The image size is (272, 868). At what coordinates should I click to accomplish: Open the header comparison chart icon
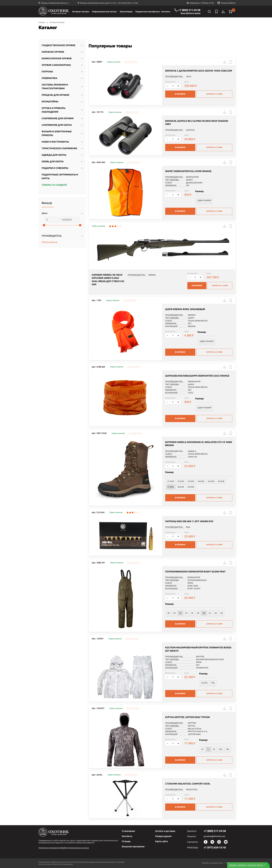[223, 11]
